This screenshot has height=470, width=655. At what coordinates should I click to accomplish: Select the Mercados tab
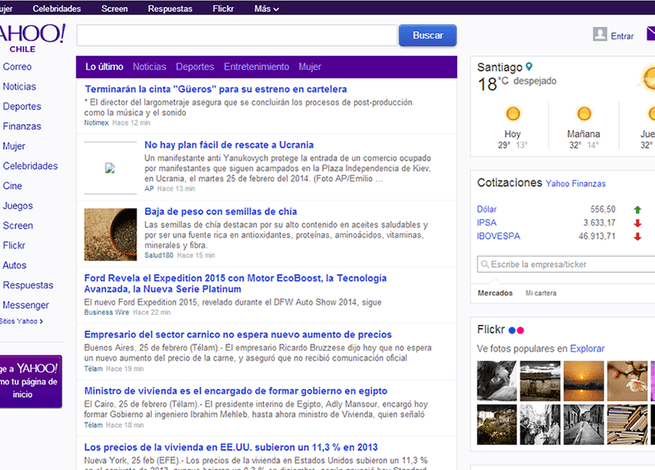point(495,293)
